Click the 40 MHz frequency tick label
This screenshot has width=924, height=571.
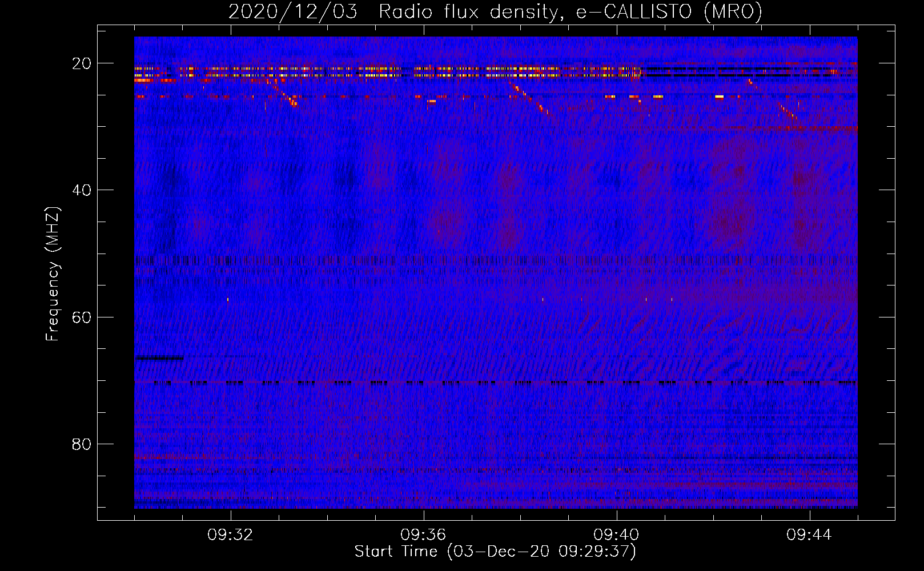82,190
